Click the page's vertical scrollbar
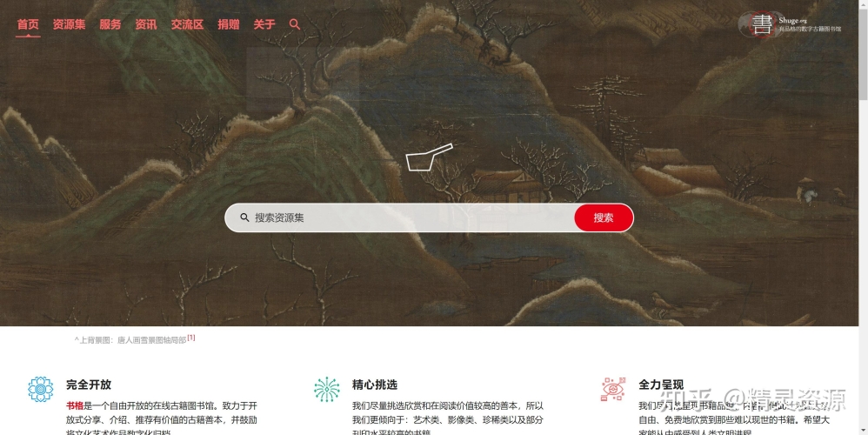This screenshot has height=435, width=868. point(863,217)
